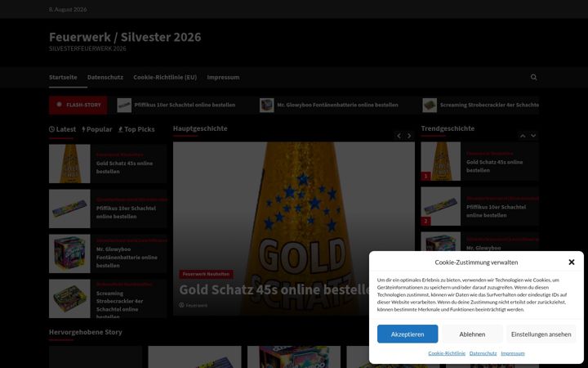The image size is (588, 368).
Task: Click Trendgeschichte up arrow
Action: (x=523, y=136)
